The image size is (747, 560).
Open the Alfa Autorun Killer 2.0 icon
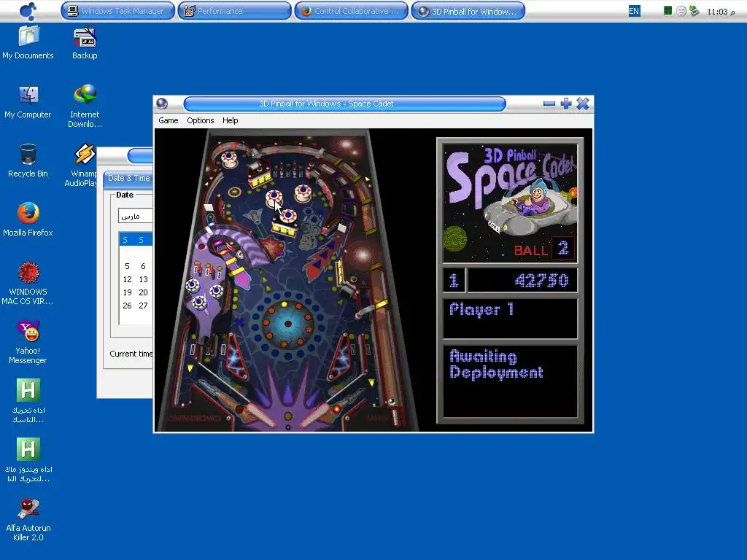28,519
